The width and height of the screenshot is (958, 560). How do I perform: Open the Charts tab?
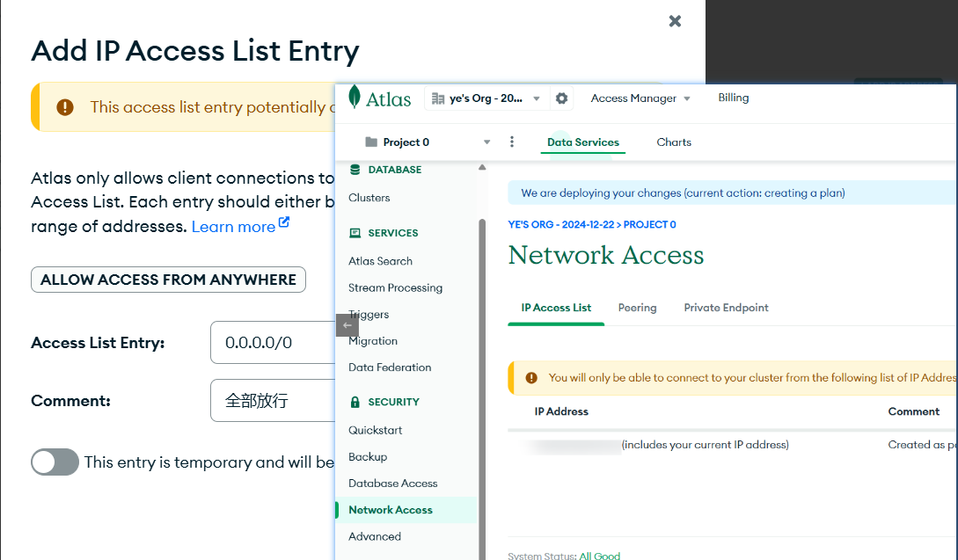point(674,142)
